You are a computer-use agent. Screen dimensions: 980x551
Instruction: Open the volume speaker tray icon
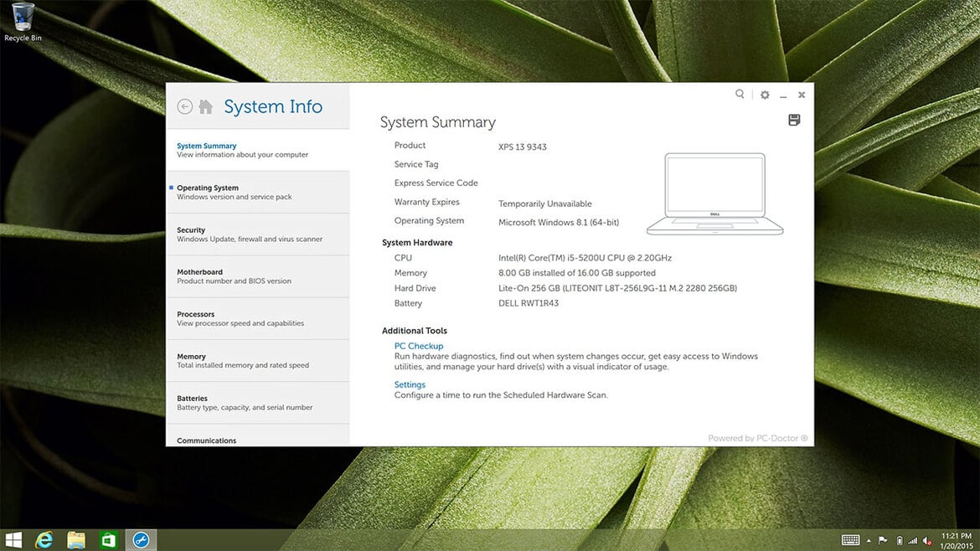click(x=927, y=540)
